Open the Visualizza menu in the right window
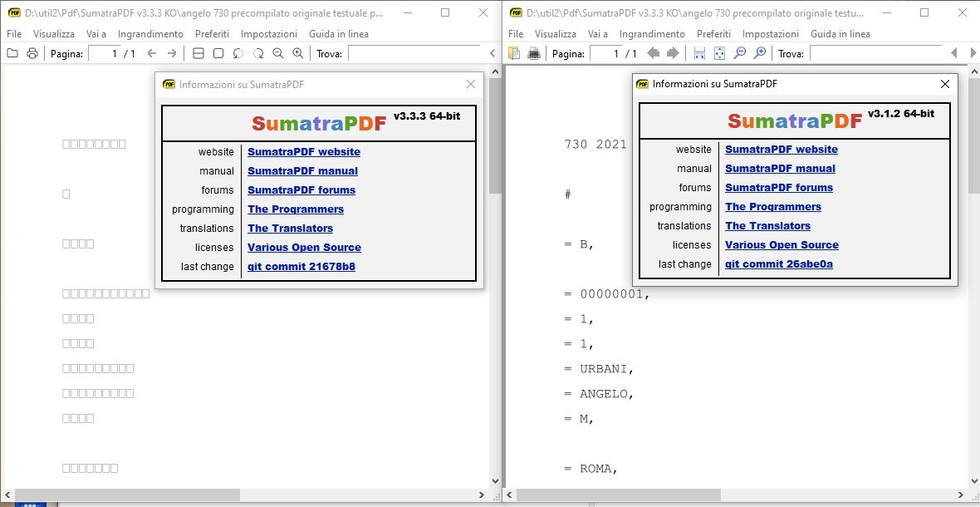 (x=555, y=34)
